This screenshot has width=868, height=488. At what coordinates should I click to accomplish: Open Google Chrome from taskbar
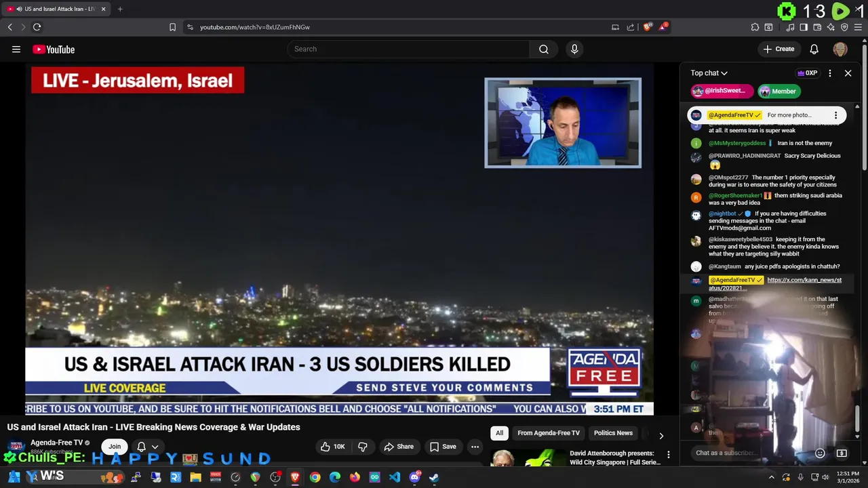tap(315, 477)
